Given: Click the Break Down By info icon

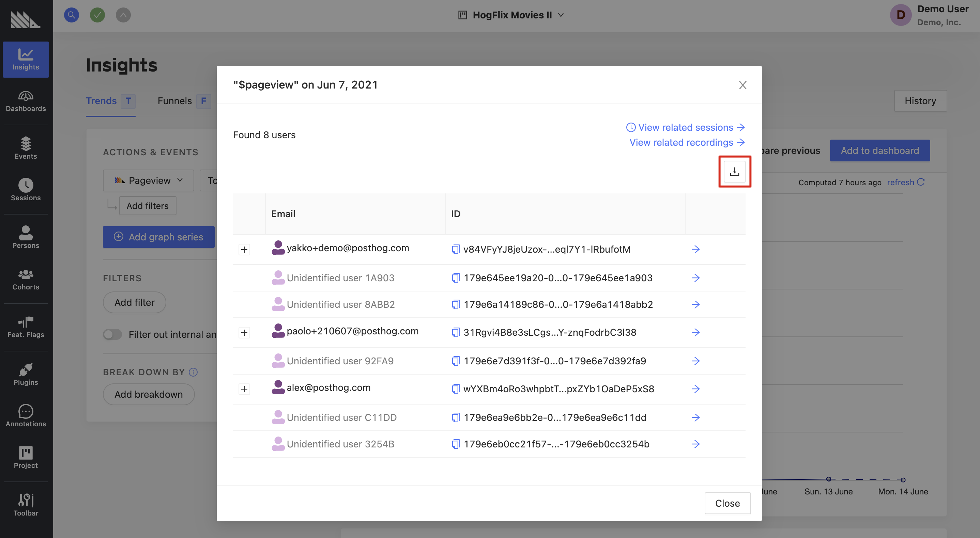Looking at the screenshot, I should pyautogui.click(x=193, y=372).
